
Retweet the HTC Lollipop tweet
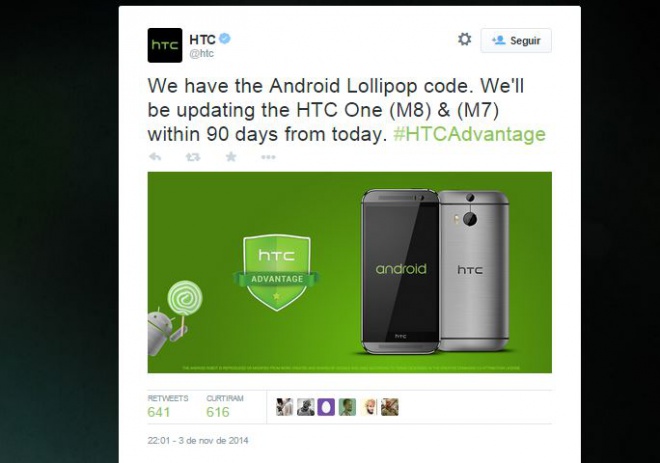pyautogui.click(x=193, y=157)
